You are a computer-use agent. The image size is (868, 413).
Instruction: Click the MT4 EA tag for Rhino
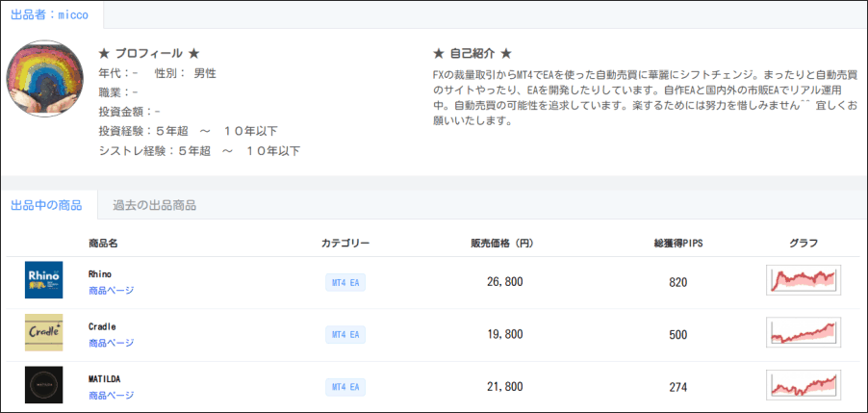(345, 282)
